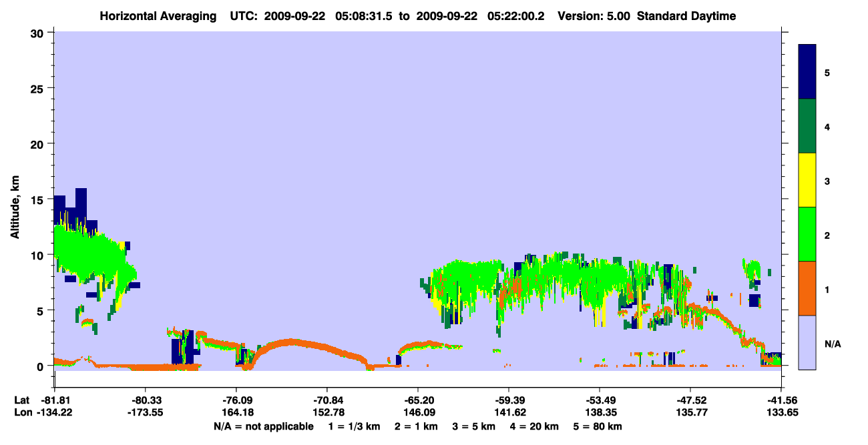Click the '0' altitude tick label
This screenshot has width=868, height=445.
pyautogui.click(x=41, y=366)
